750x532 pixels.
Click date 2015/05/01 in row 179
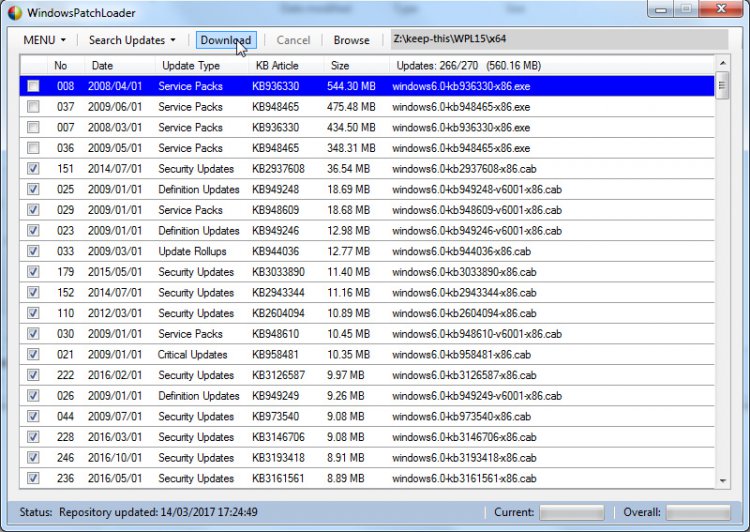click(115, 272)
